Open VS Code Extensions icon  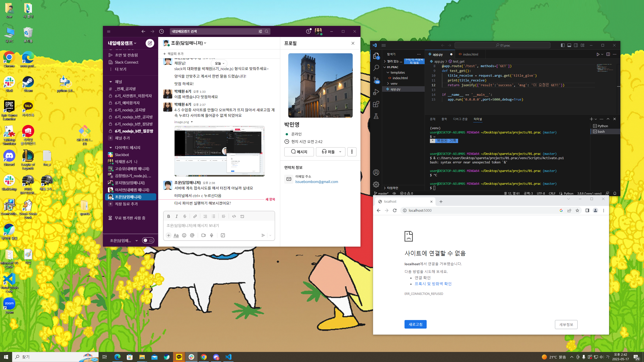pyautogui.click(x=376, y=104)
